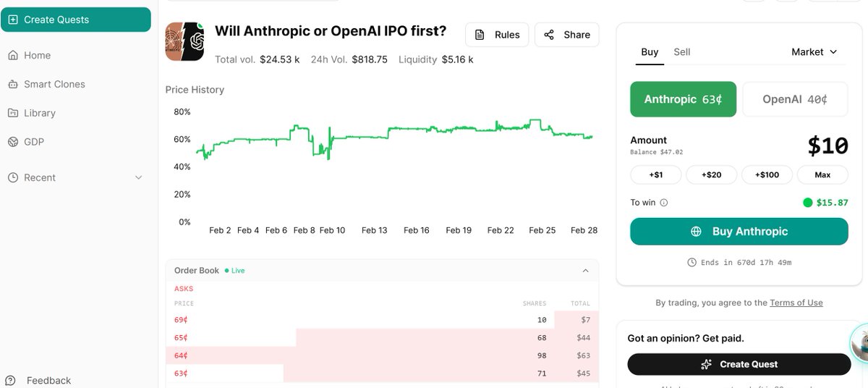Switch to the Buy tab
Screen dimensions: 868x388
click(650, 52)
